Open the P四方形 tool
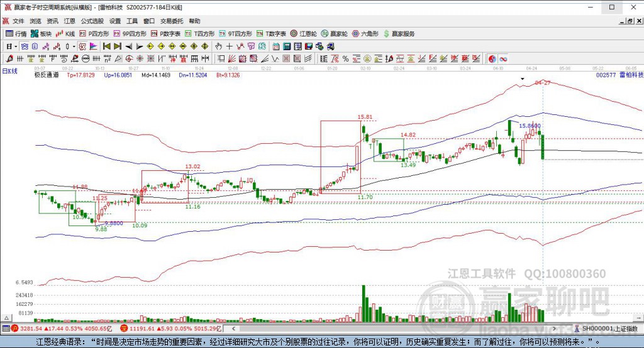 tap(94, 34)
